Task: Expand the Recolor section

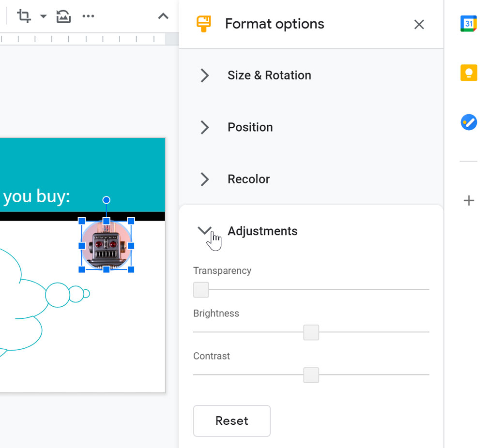Action: coord(204,179)
